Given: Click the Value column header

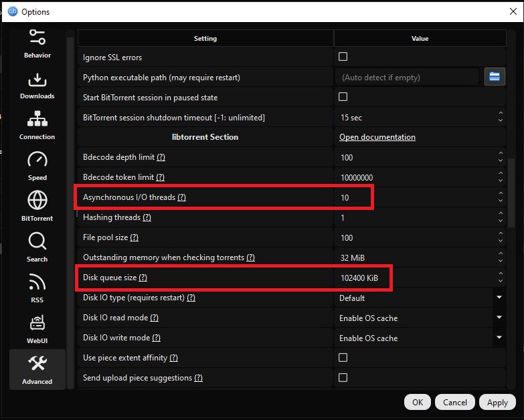Looking at the screenshot, I should click(x=420, y=38).
